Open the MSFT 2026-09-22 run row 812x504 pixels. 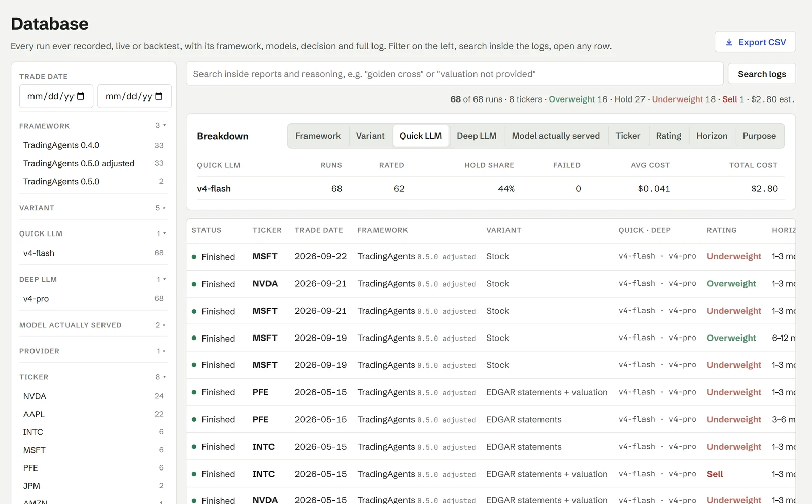491,256
